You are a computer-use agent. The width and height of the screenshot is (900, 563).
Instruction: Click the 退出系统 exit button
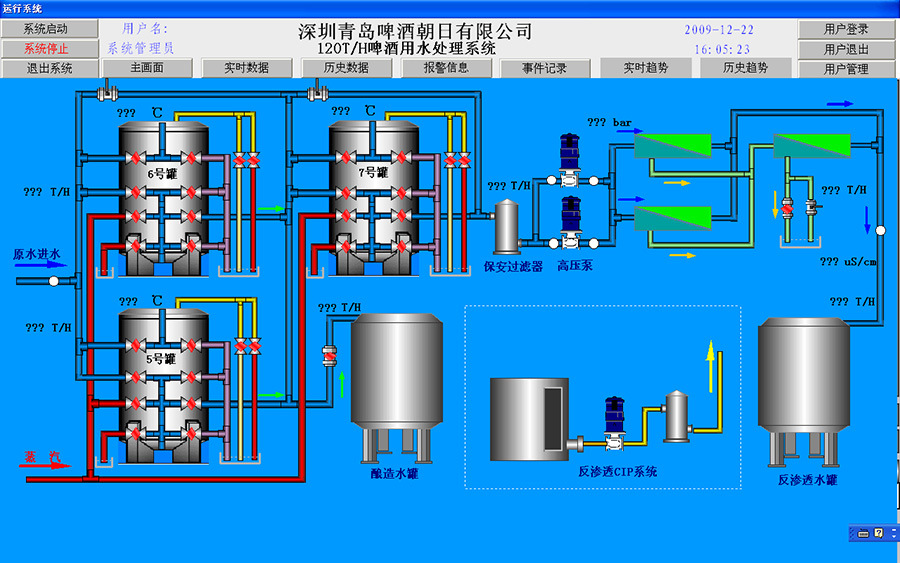point(49,68)
